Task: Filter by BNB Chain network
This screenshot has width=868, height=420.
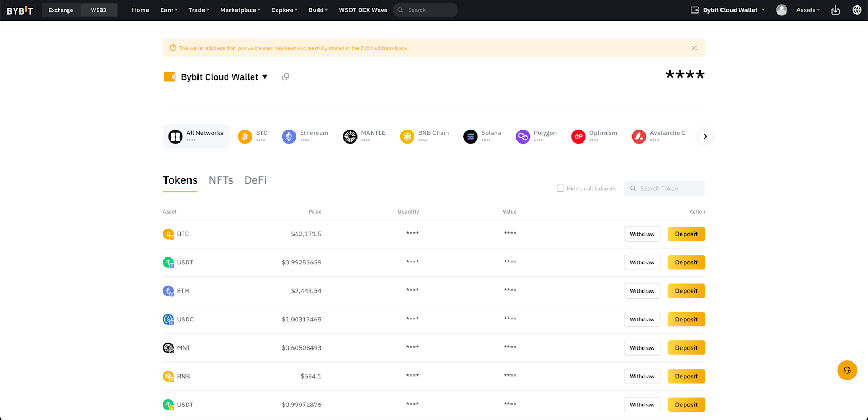Action: coord(424,137)
